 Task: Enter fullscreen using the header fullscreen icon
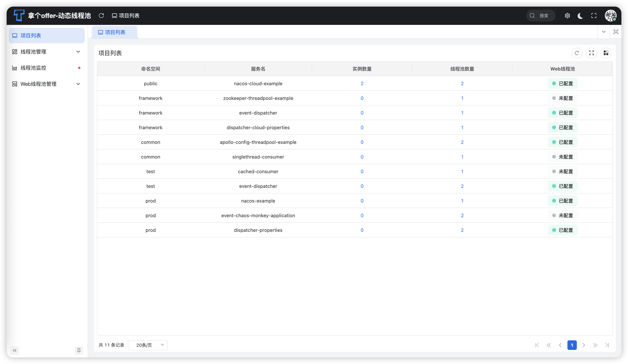point(594,16)
